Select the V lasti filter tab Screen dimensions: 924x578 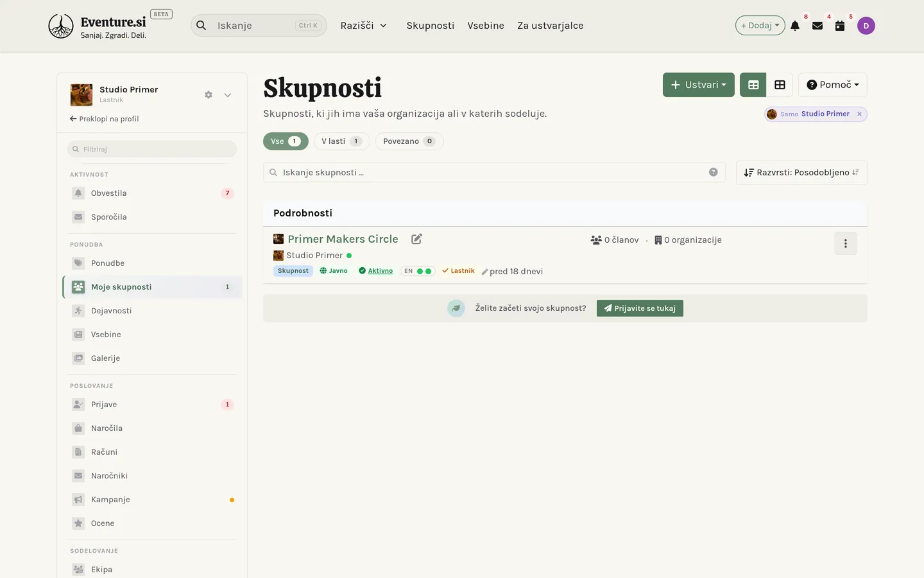pyautogui.click(x=341, y=141)
